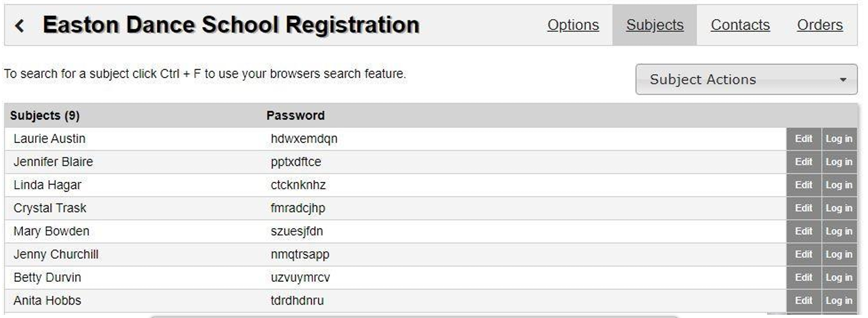The height and width of the screenshot is (318, 868).
Task: Log in as Jennifer Blaire
Action: coord(839,162)
